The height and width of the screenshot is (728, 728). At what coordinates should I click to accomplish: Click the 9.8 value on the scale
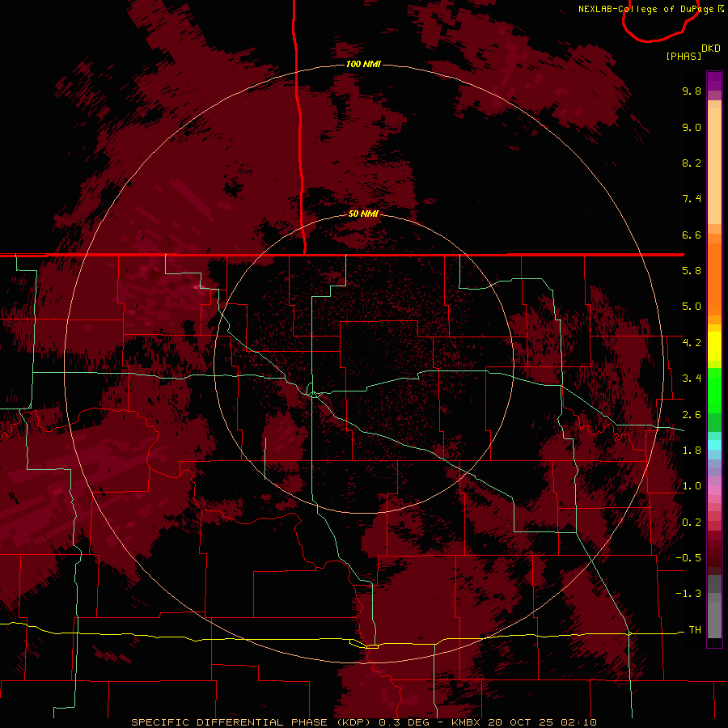[x=692, y=91]
